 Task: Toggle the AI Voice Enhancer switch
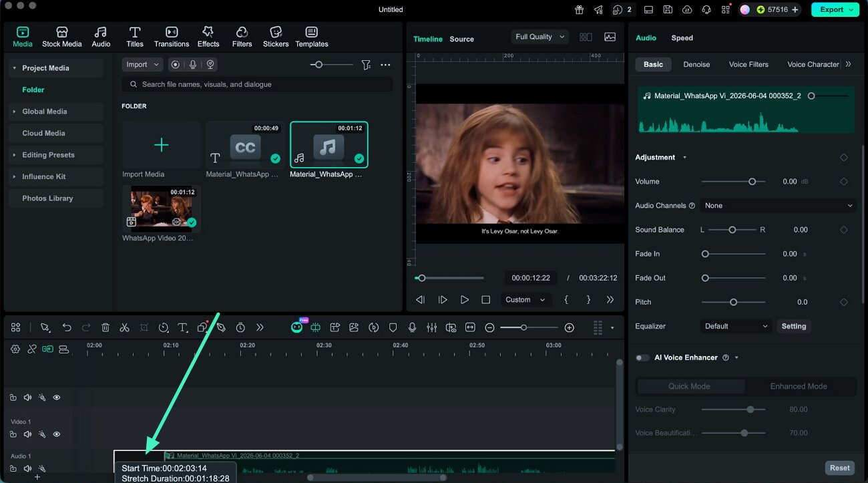click(642, 358)
